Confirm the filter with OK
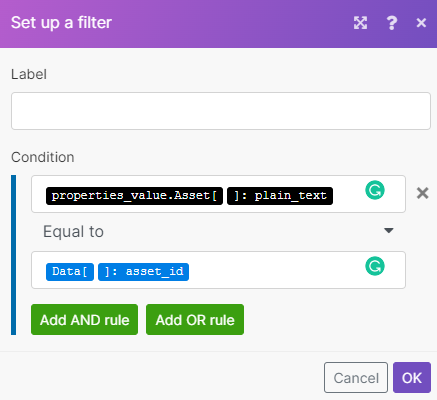The height and width of the screenshot is (400, 437). (x=412, y=378)
